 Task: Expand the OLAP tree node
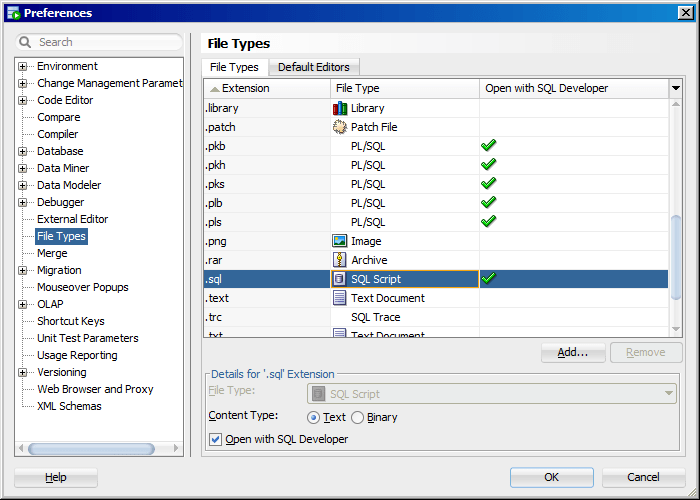coord(22,304)
